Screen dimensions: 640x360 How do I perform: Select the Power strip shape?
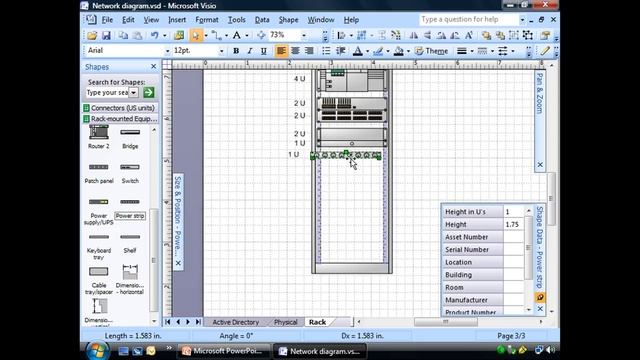(x=130, y=209)
